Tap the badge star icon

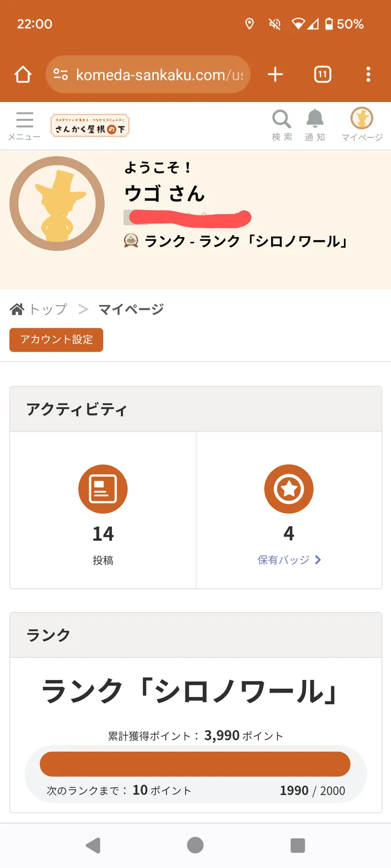pos(289,489)
